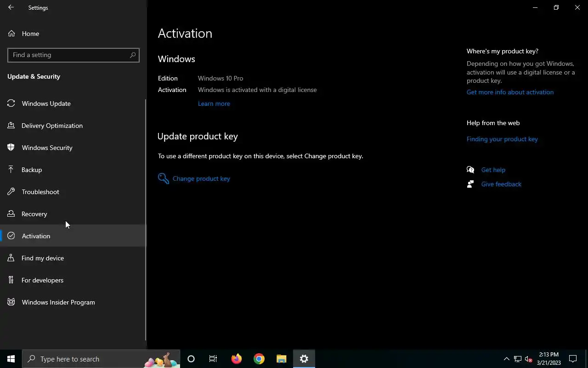Click the Backup upload arrow icon
This screenshot has height=368, width=588.
click(x=11, y=170)
